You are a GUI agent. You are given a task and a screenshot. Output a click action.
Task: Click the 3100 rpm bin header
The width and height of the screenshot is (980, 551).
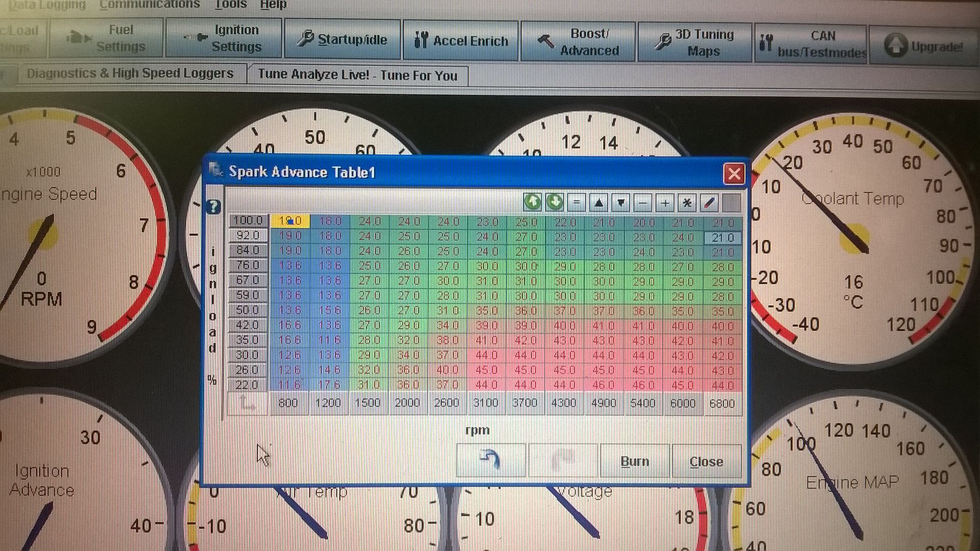click(485, 403)
